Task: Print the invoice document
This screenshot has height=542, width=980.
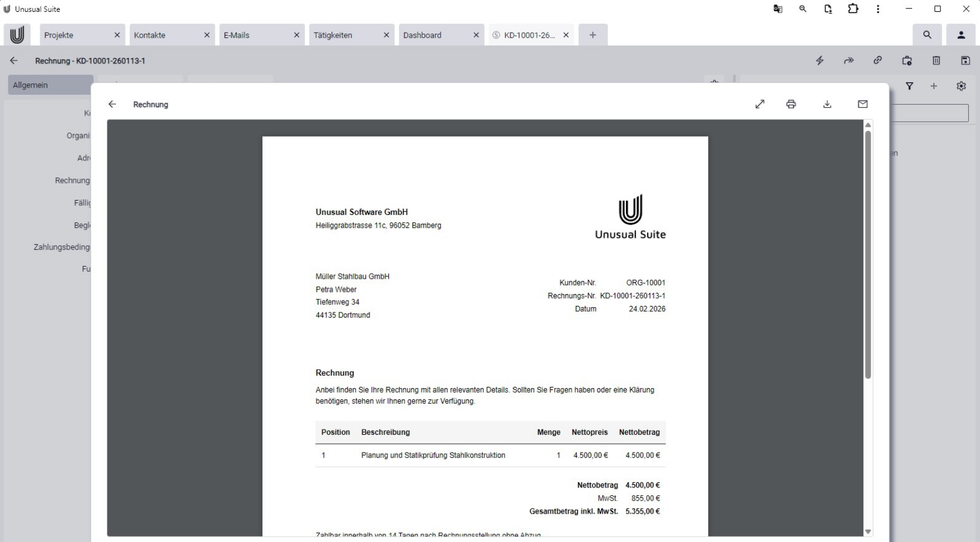Action: click(x=791, y=104)
